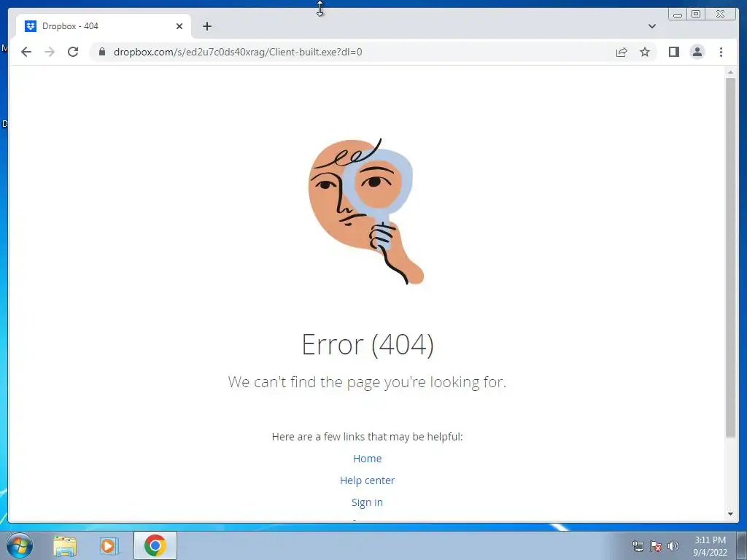747x560 pixels.
Task: Select the Dropbox - 404 tab
Action: click(104, 26)
